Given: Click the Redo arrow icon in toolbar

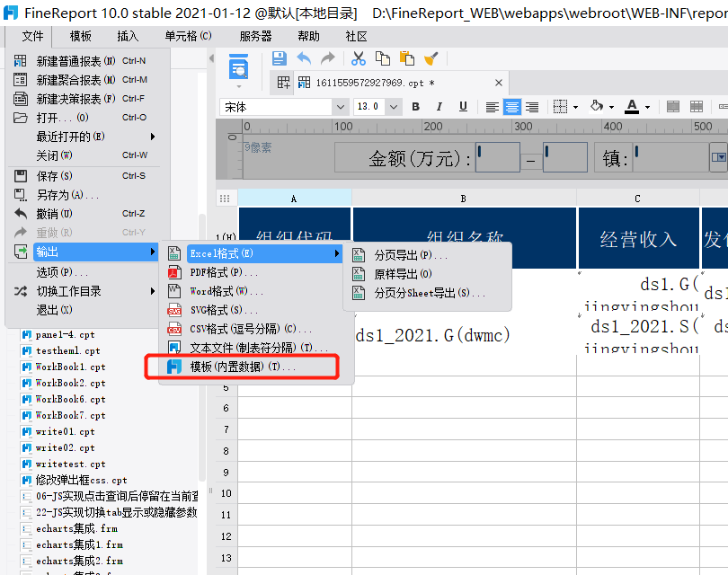Looking at the screenshot, I should pos(328,58).
